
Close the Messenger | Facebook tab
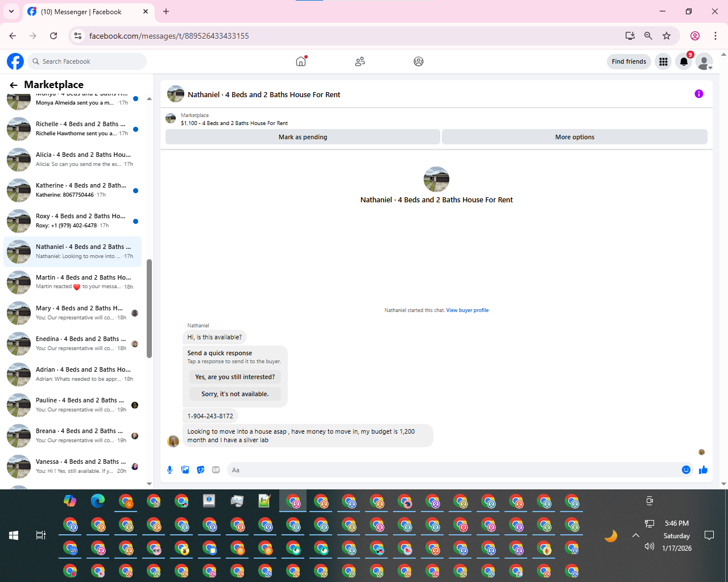(x=146, y=11)
